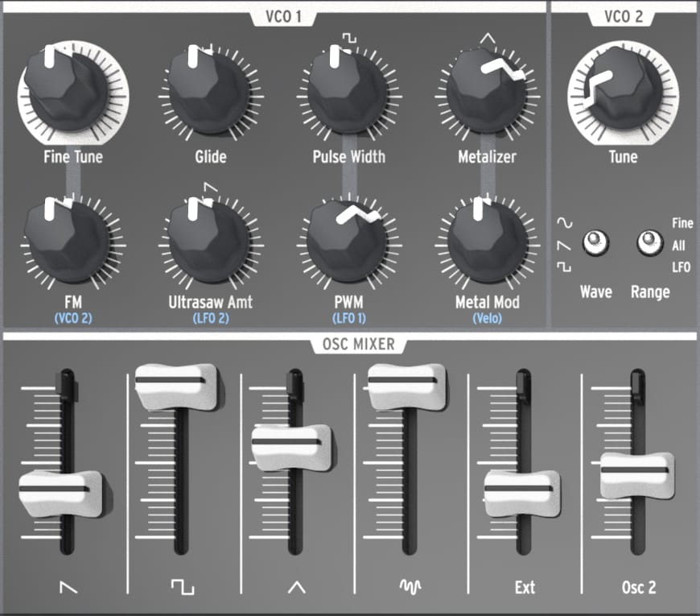The image size is (700, 616).
Task: Select the LFO range label
Action: point(681,267)
